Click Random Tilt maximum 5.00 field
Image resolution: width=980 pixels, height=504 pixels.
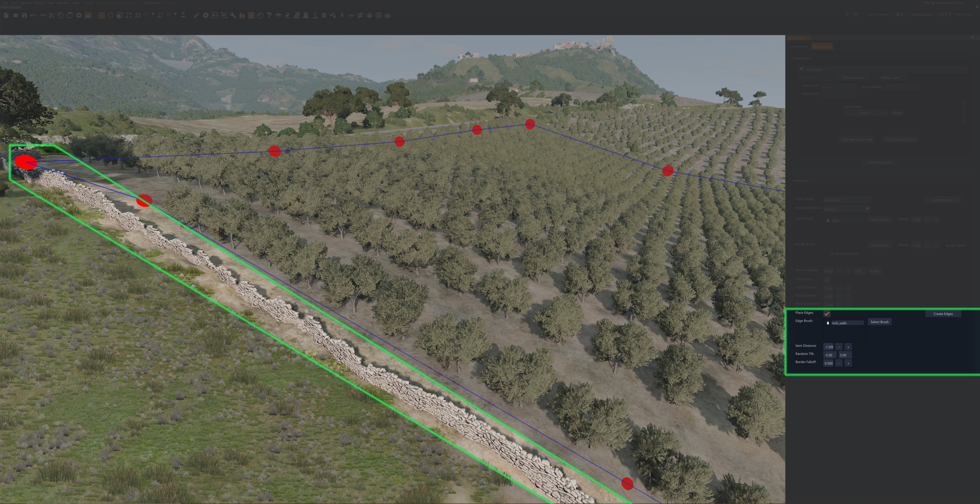pos(845,355)
